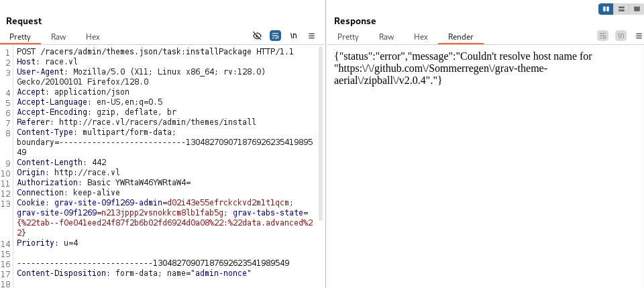Click the 'Host: race.vl' header line
Viewport: 644px width, 288px height.
[47, 62]
